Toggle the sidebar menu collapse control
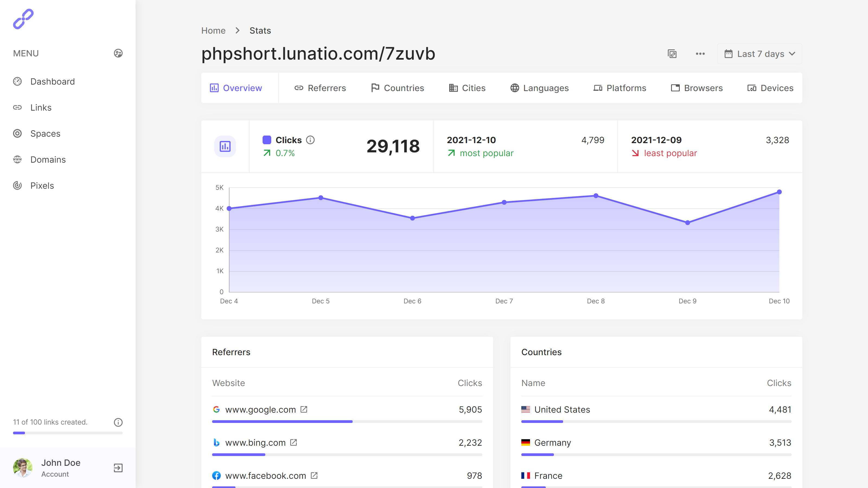Image resolution: width=868 pixels, height=488 pixels. point(118,53)
